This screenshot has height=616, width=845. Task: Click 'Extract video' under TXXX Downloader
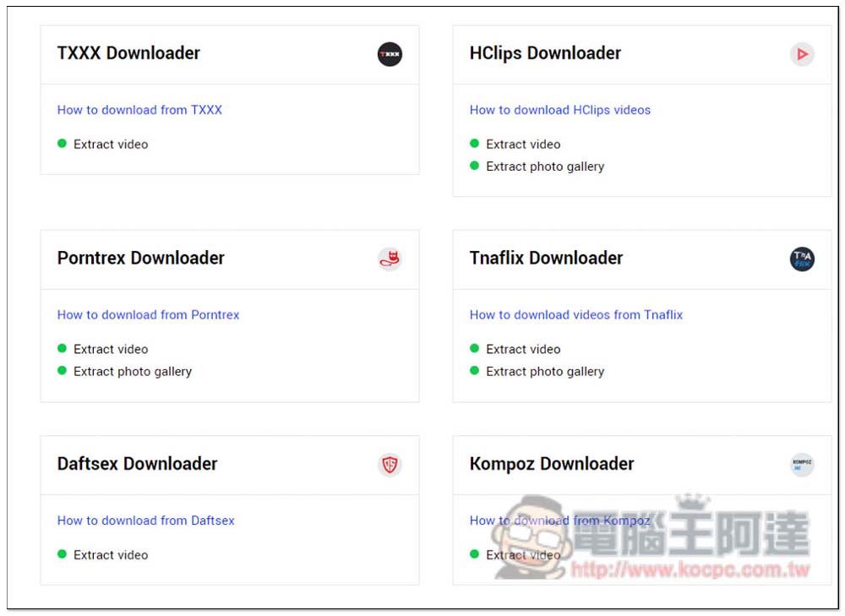[x=111, y=144]
